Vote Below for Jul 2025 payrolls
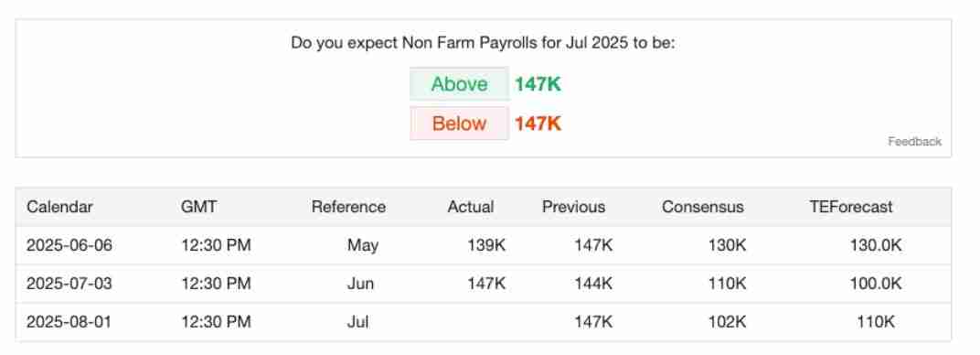 (459, 124)
